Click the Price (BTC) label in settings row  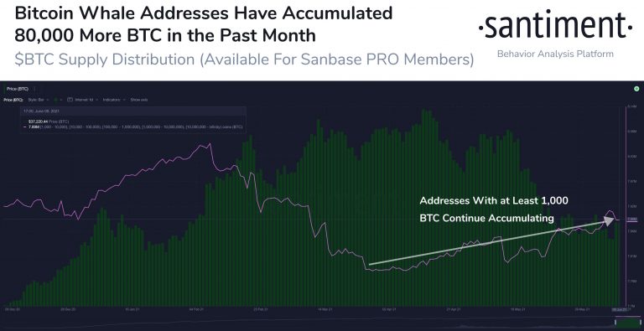pos(12,100)
